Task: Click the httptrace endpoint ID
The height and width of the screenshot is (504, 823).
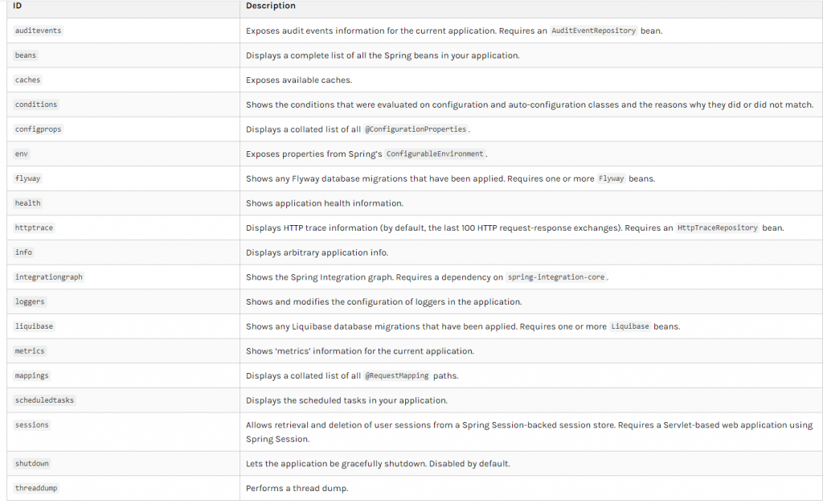Action: point(34,228)
